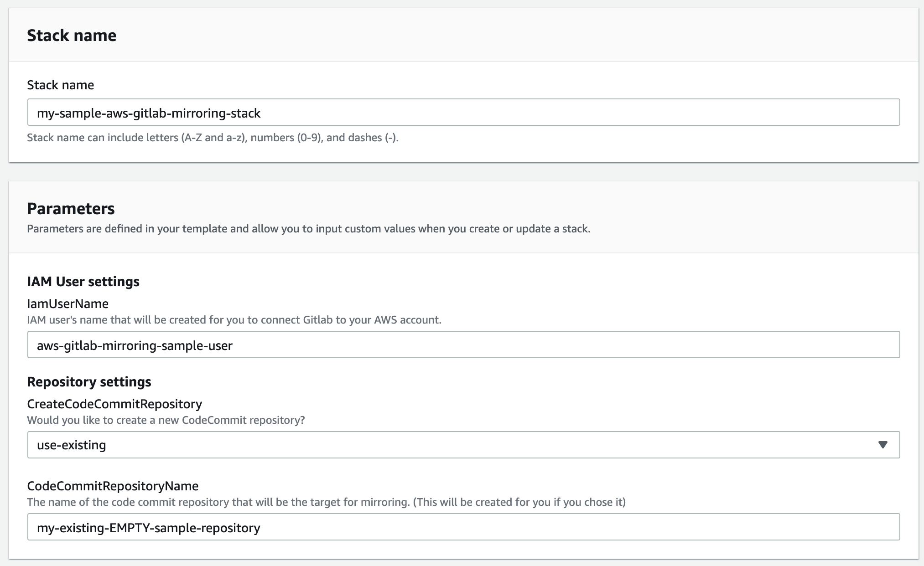Click the CodeCommitRepositoryName input field
924x566 pixels.
[463, 527]
